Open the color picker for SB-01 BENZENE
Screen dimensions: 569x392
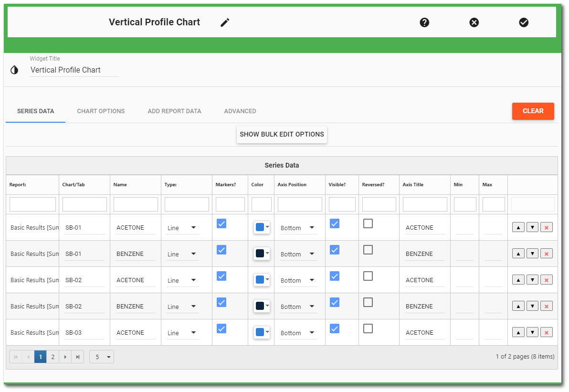[261, 253]
